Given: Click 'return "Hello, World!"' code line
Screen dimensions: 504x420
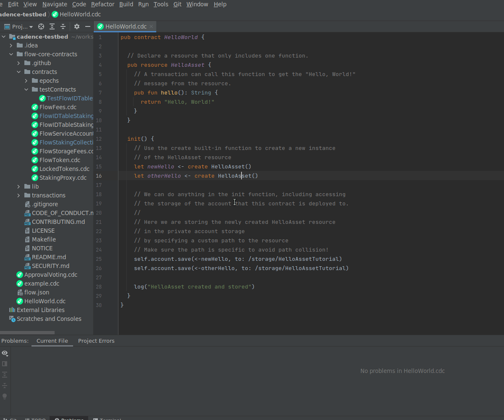Looking at the screenshot, I should [x=178, y=102].
